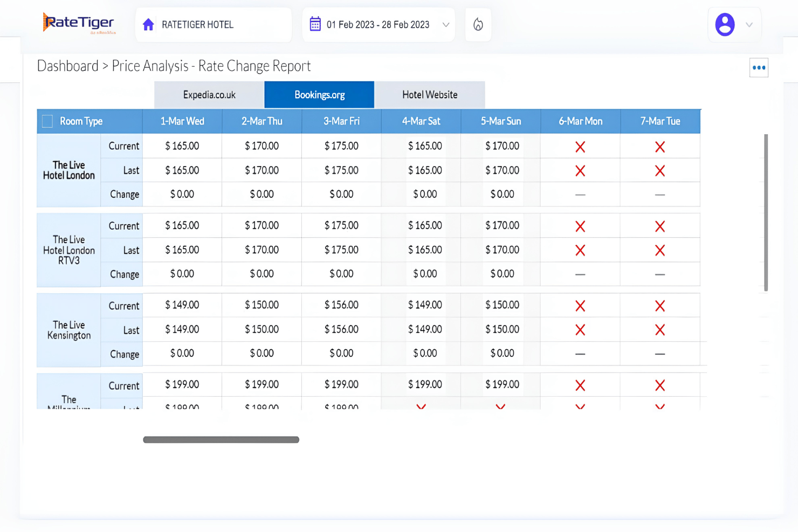Viewport: 798px width, 532px height.
Task: Click Live Kensington Current 1-Mar $149.00
Action: pos(182,305)
